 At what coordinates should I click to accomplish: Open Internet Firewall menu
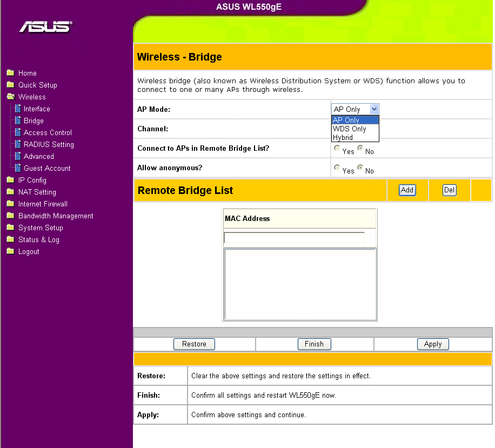pos(43,204)
